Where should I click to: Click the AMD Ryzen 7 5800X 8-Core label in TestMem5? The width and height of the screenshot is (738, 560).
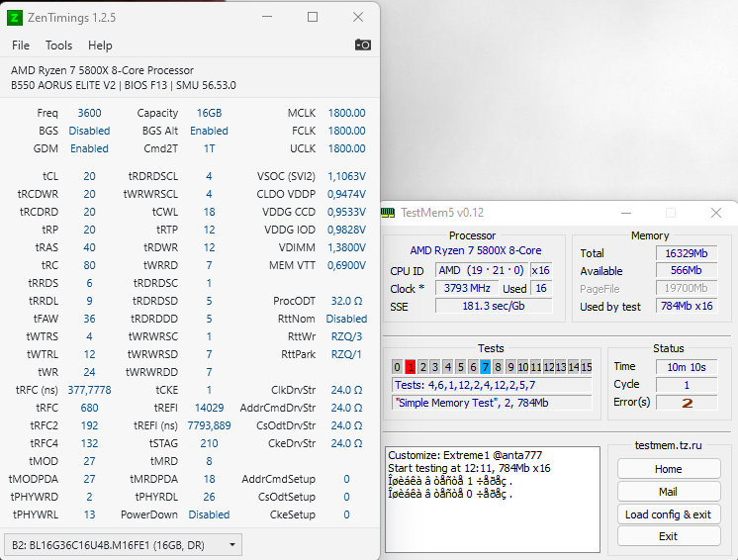click(x=476, y=250)
